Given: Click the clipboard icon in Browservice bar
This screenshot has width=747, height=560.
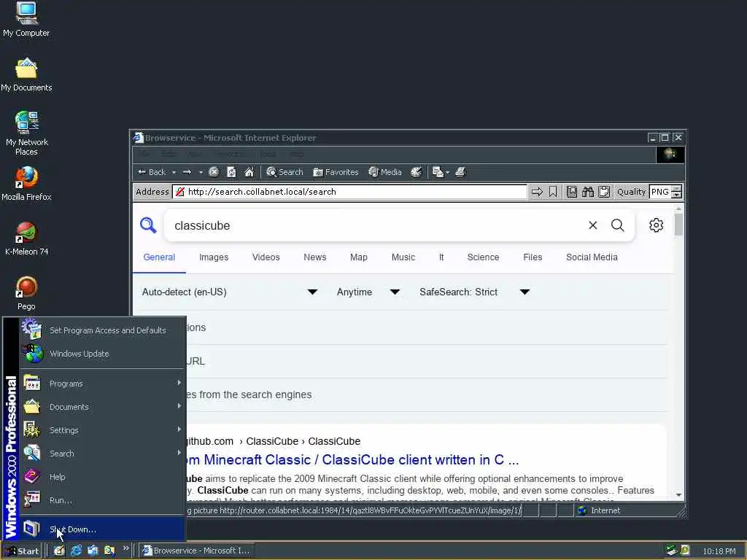Looking at the screenshot, I should pyautogui.click(x=604, y=192).
